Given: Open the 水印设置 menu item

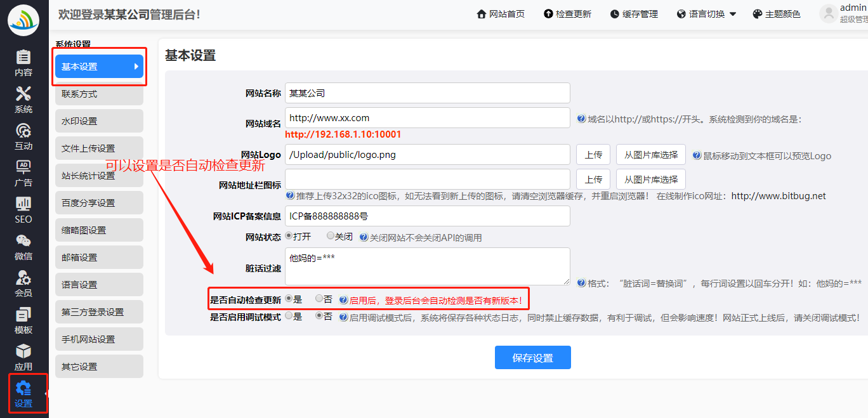Looking at the screenshot, I should (x=99, y=121).
